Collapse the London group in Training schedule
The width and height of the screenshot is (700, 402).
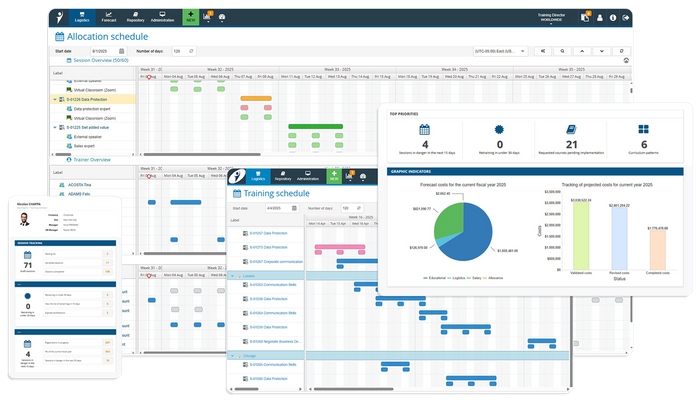pyautogui.click(x=233, y=275)
